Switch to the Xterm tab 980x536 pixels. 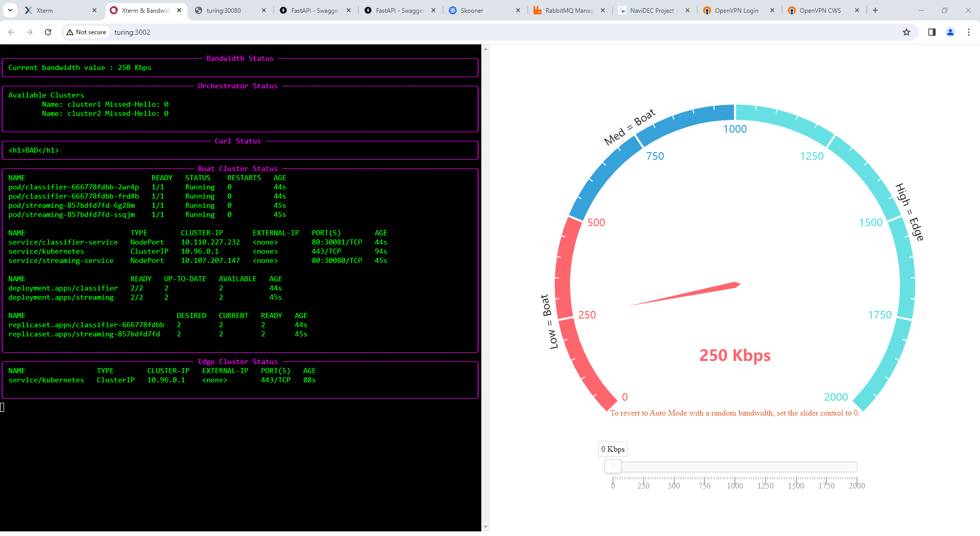(60, 10)
